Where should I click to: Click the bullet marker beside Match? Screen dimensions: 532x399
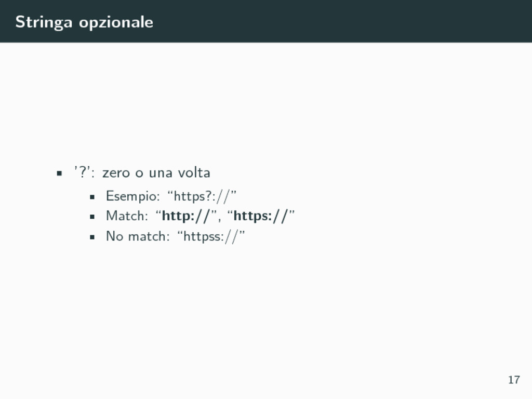[x=92, y=217]
